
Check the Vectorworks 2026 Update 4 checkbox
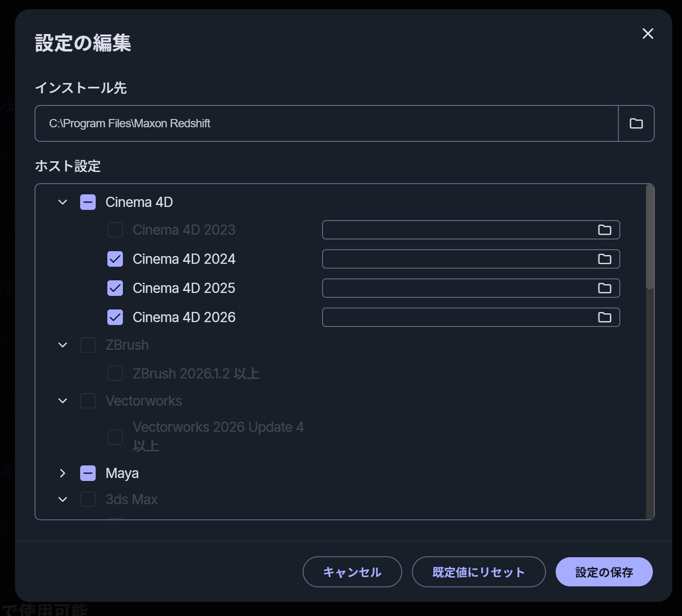115,437
